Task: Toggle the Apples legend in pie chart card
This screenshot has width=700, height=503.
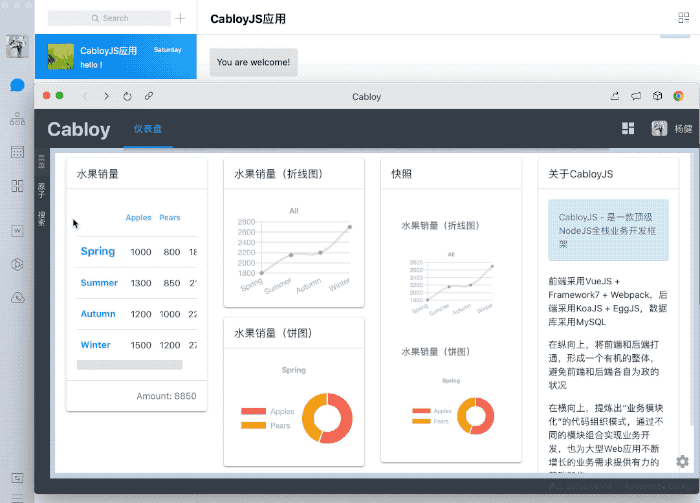Action: coord(267,411)
